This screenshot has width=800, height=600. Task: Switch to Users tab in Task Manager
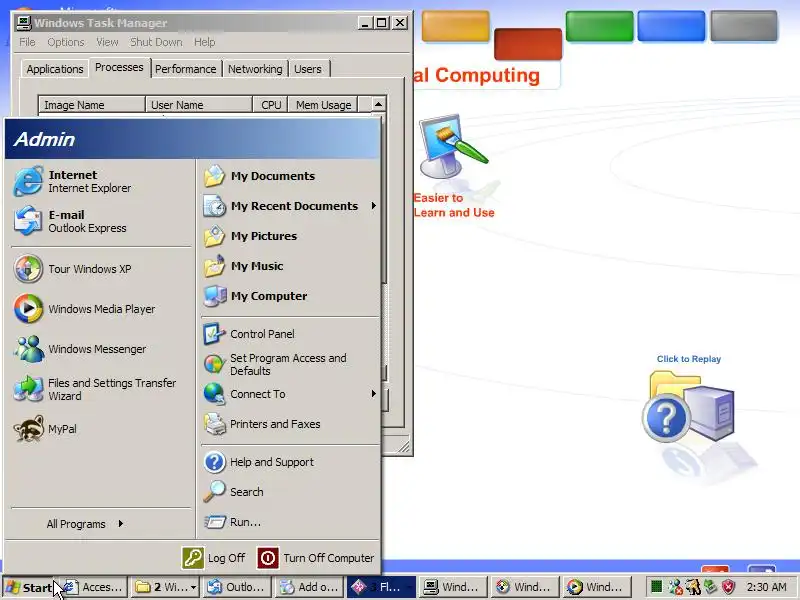click(x=308, y=69)
